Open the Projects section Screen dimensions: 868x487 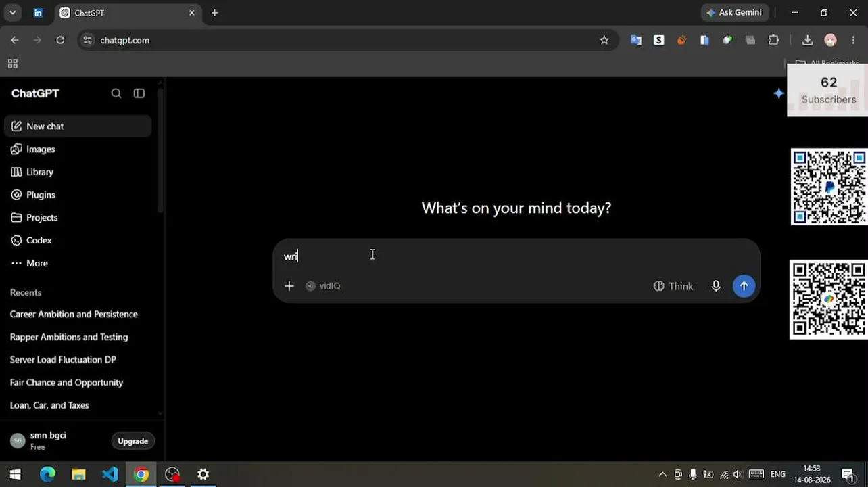click(78, 218)
